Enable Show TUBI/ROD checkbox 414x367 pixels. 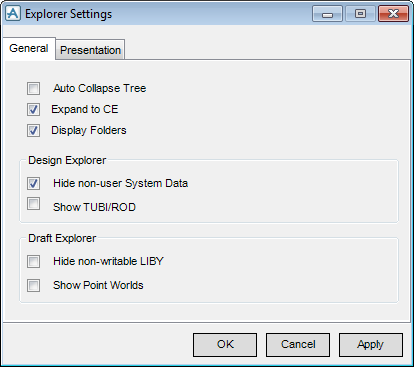[33, 204]
